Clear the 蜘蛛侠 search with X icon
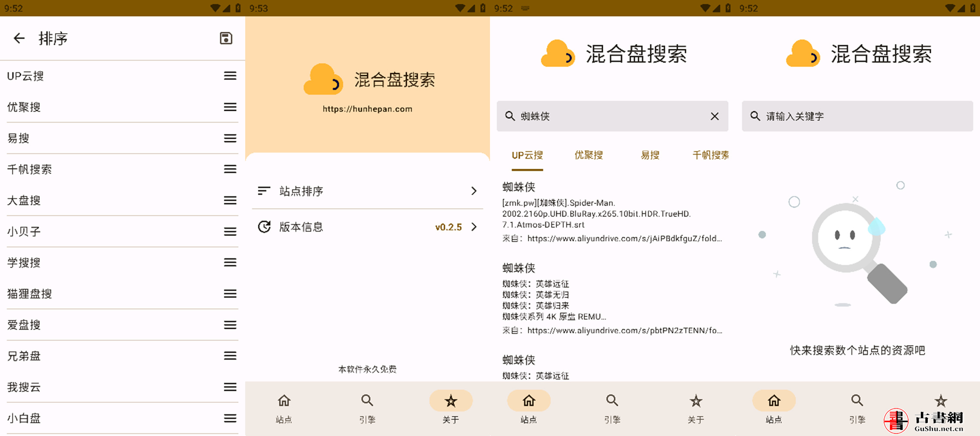The width and height of the screenshot is (980, 436). pyautogui.click(x=715, y=116)
